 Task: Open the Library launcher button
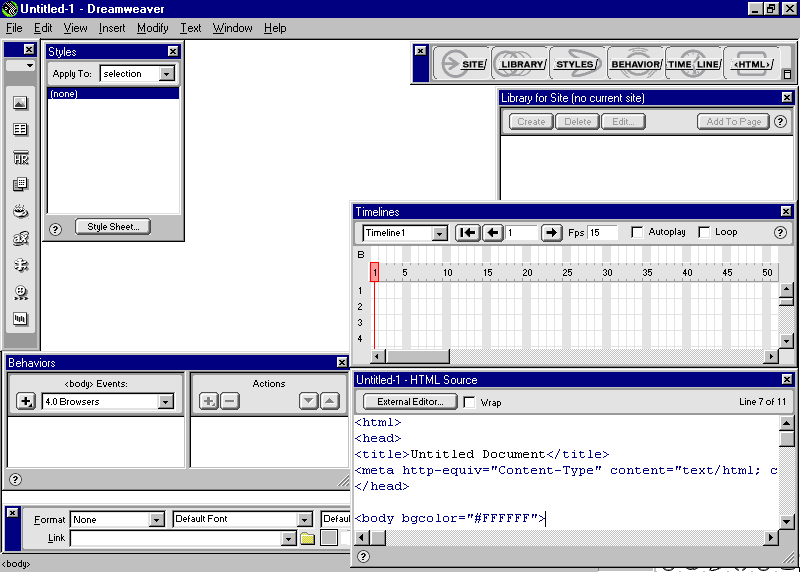[x=520, y=64]
